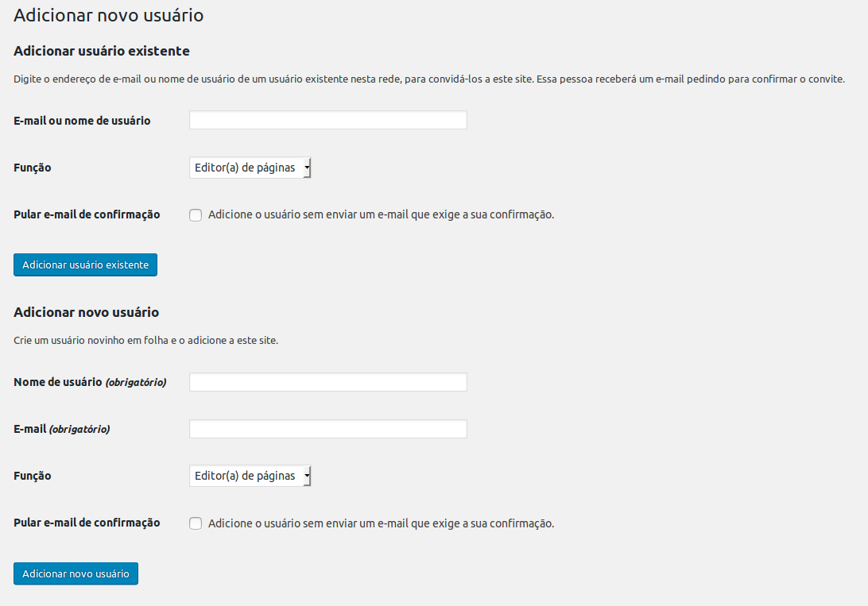
Task: Focus the 'Nome de usuário (obrigatório)' input
Action: point(328,382)
